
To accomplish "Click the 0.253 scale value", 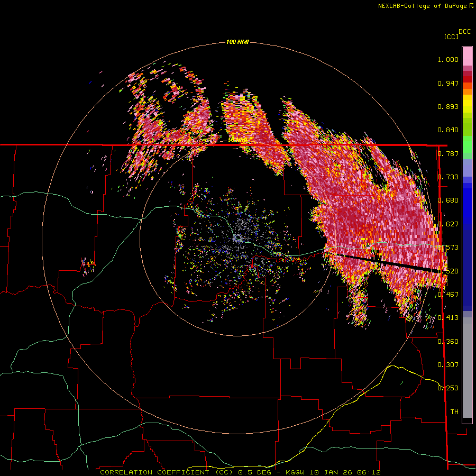I will point(448,388).
